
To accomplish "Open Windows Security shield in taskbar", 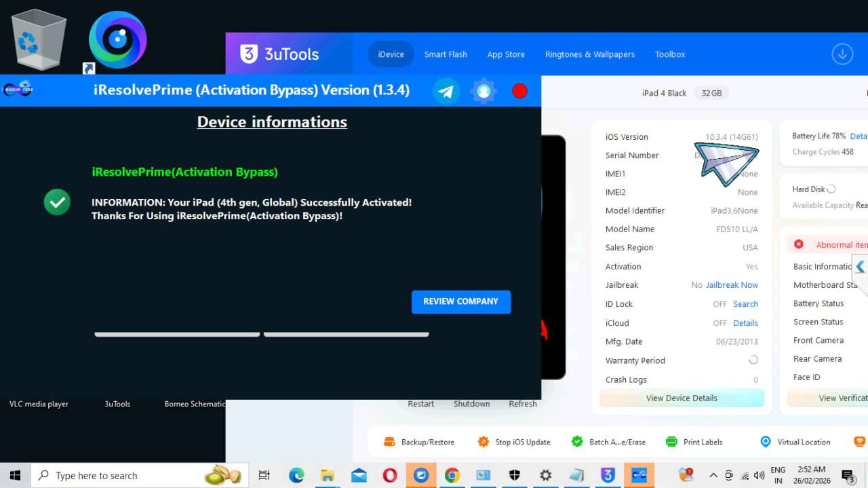I will (x=514, y=475).
